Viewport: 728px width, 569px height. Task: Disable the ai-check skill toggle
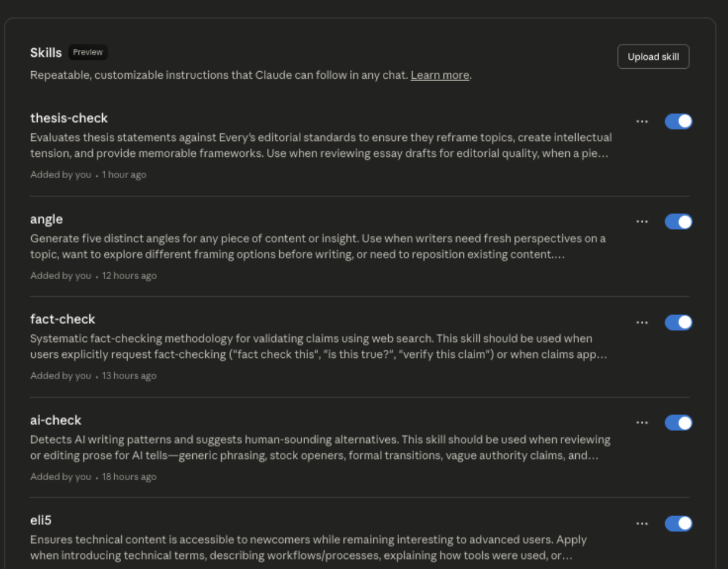point(678,423)
